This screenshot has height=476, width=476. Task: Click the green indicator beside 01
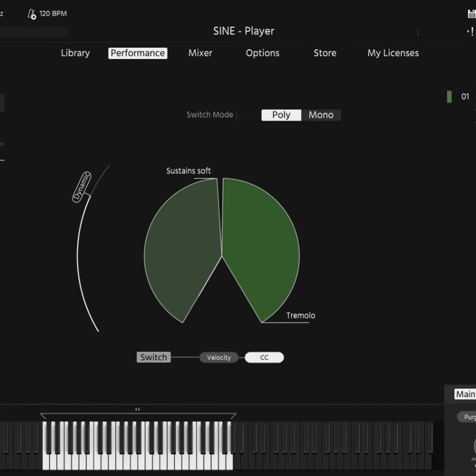click(x=449, y=97)
